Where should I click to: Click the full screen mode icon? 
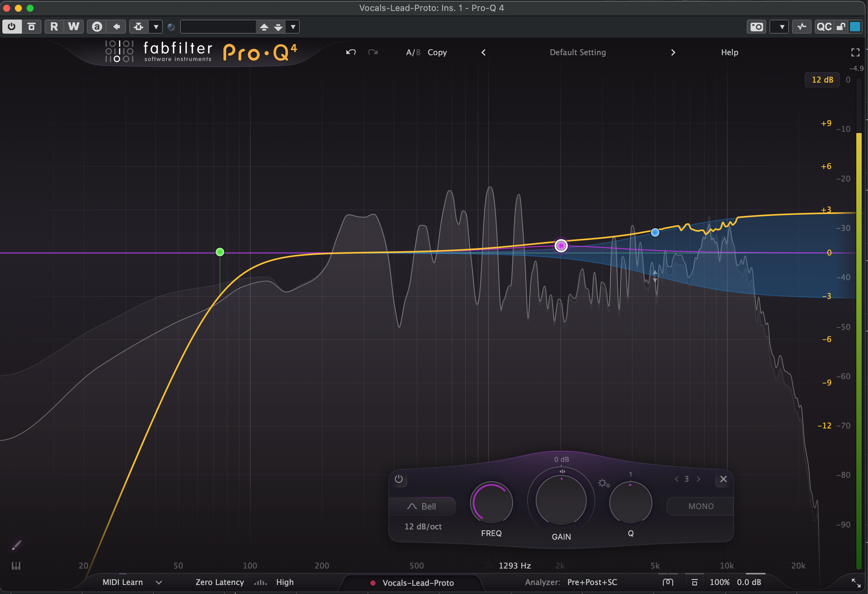pyautogui.click(x=855, y=52)
